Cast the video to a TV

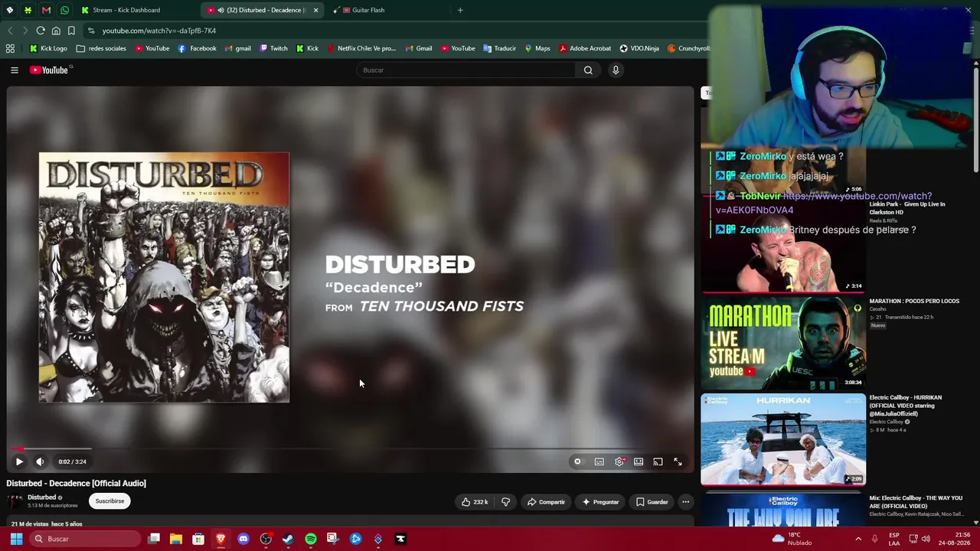click(658, 461)
